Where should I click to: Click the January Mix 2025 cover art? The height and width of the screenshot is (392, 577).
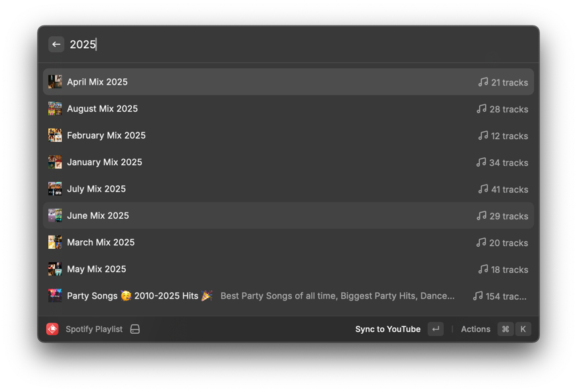[54, 162]
